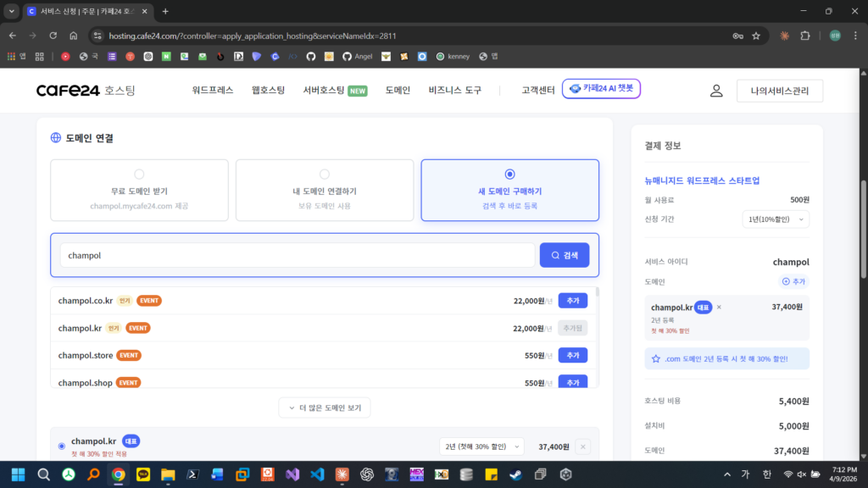Add champol.store domain
This screenshot has height=488, width=868.
tap(572, 355)
